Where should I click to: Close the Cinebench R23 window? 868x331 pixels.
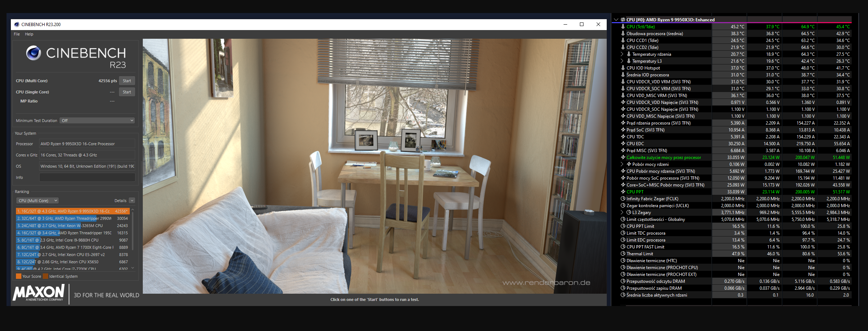[x=598, y=24]
